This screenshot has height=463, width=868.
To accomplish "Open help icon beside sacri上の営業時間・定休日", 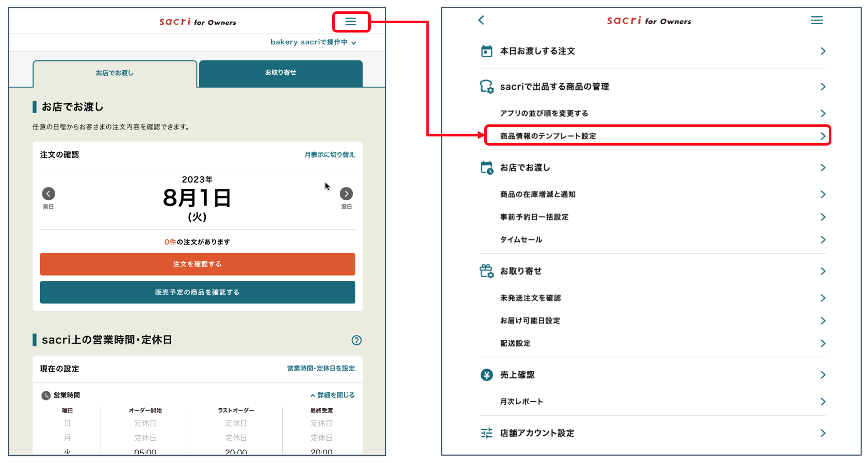I will (x=356, y=340).
